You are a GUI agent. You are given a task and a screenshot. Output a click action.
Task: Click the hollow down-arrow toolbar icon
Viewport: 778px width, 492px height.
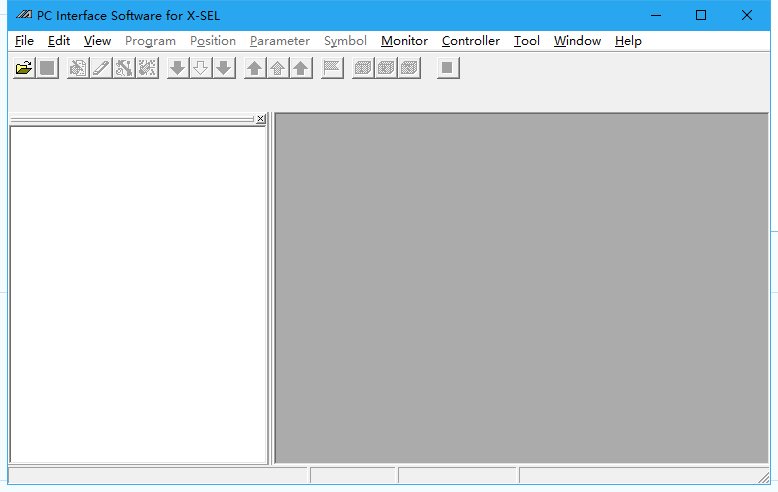click(200, 68)
